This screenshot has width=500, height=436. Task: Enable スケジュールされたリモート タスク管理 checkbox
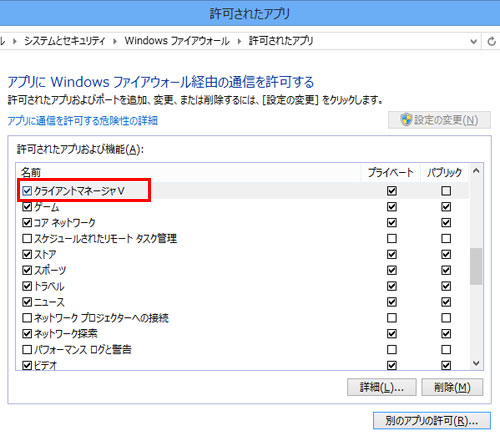click(x=27, y=239)
